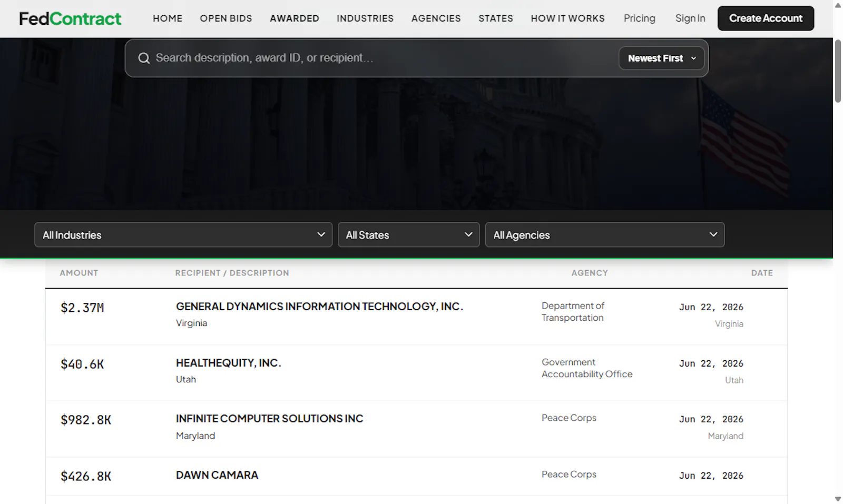Click the scrollbar down arrow

point(838,499)
